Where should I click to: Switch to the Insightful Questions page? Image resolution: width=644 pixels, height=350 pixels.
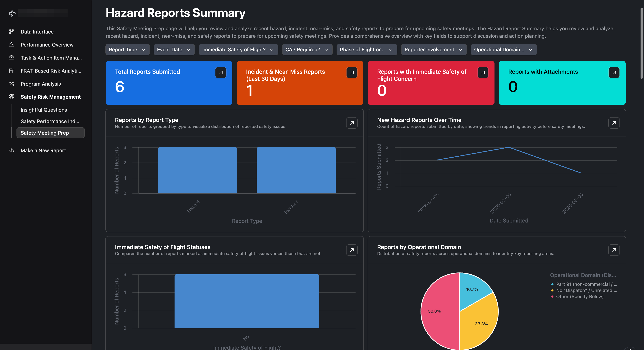[44, 110]
